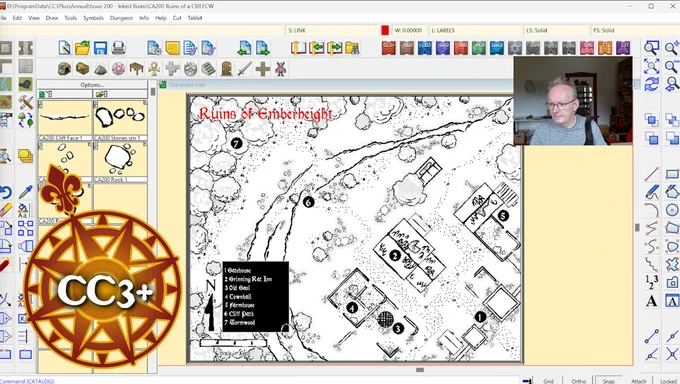Select the CA200 Stones sm 1 symbol thumbnail
680x384 pixels.
point(120,120)
